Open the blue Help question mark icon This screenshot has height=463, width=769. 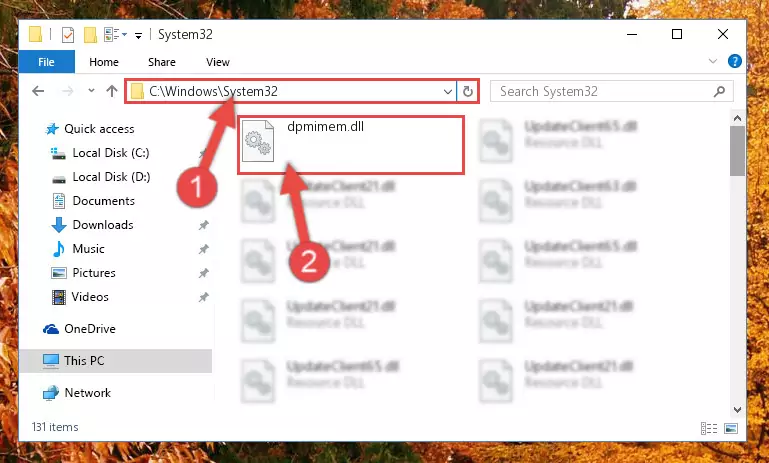(735, 61)
